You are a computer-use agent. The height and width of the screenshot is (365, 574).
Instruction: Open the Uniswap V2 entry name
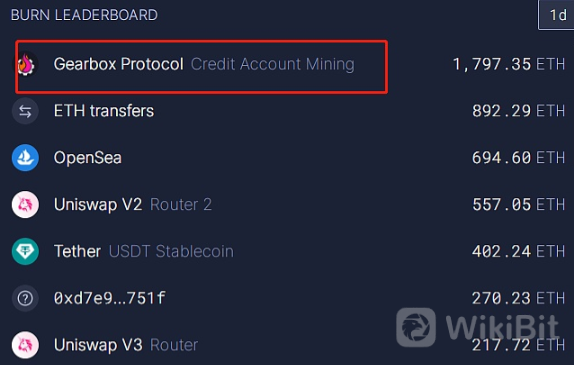pyautogui.click(x=98, y=204)
